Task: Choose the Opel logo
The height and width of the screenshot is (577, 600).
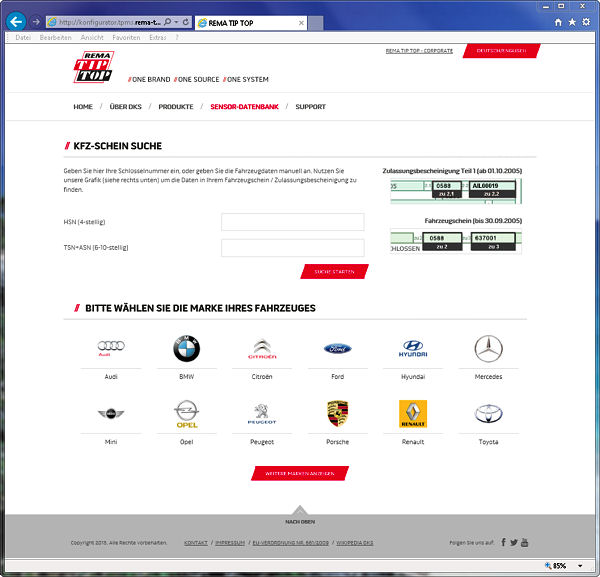Action: click(x=187, y=414)
